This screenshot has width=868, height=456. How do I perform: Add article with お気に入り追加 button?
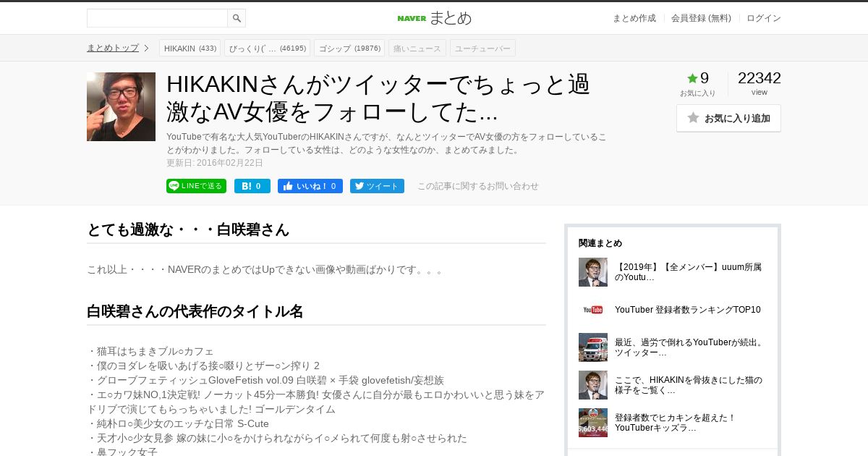coord(728,118)
